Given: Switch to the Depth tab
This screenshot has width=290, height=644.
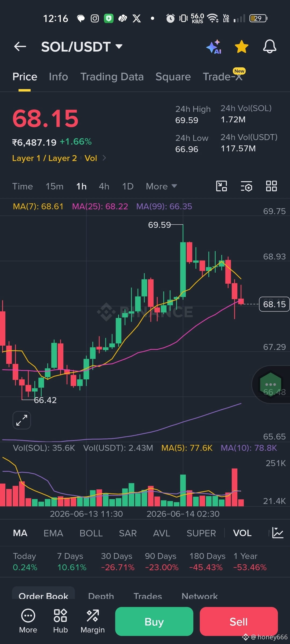Looking at the screenshot, I should pos(101,596).
